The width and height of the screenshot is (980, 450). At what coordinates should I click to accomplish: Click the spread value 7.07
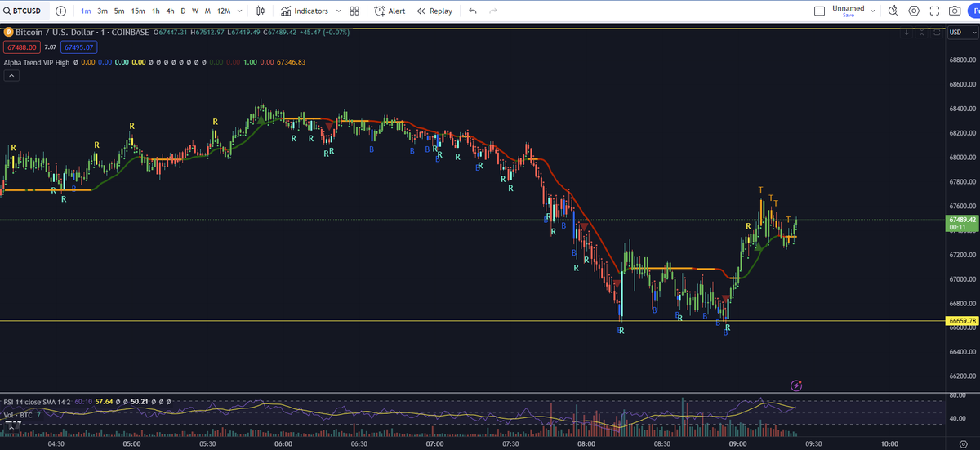pyautogui.click(x=50, y=47)
